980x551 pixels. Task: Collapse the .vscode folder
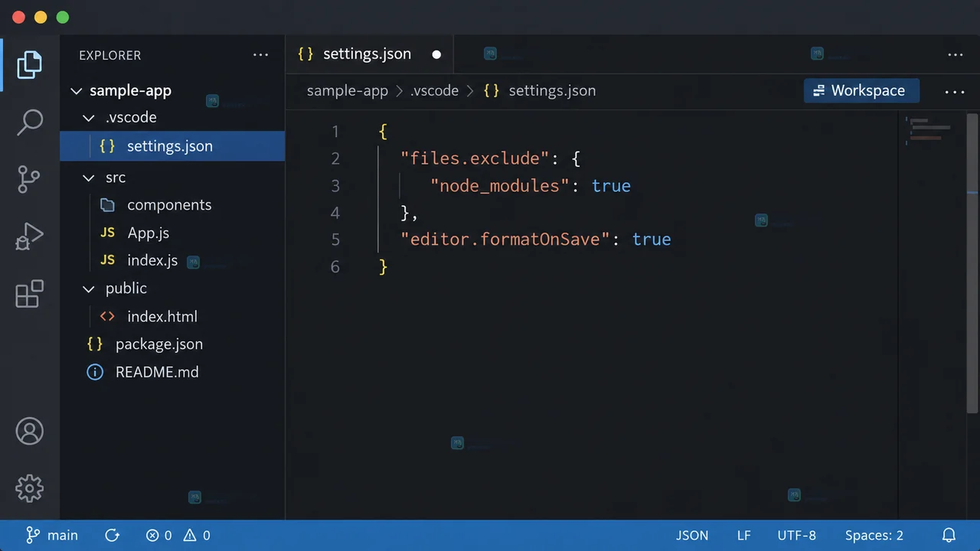[x=90, y=118]
